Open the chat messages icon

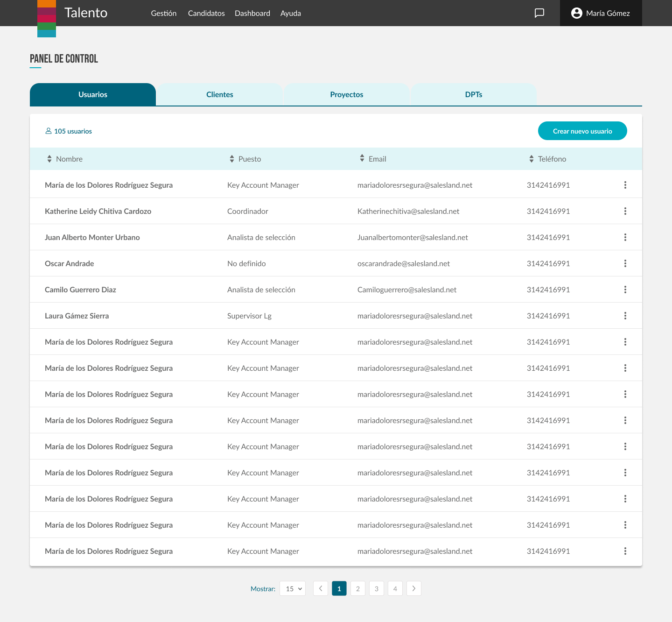coord(539,13)
